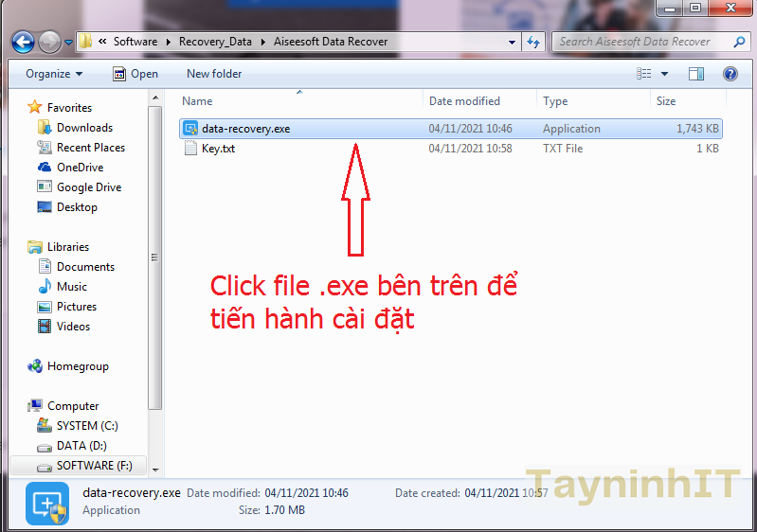Screen dimensions: 757x532
Task: Sort files by the Name column header
Action: pos(197,101)
